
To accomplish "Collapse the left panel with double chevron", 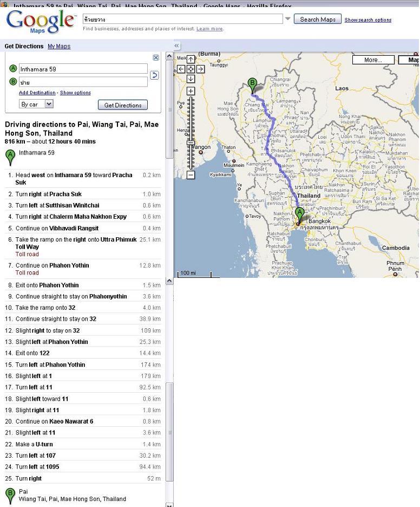I will pos(176,46).
